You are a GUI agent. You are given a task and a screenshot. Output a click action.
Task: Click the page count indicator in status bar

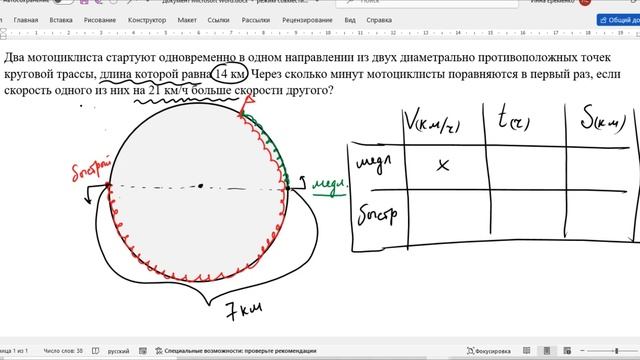[x=14, y=351]
